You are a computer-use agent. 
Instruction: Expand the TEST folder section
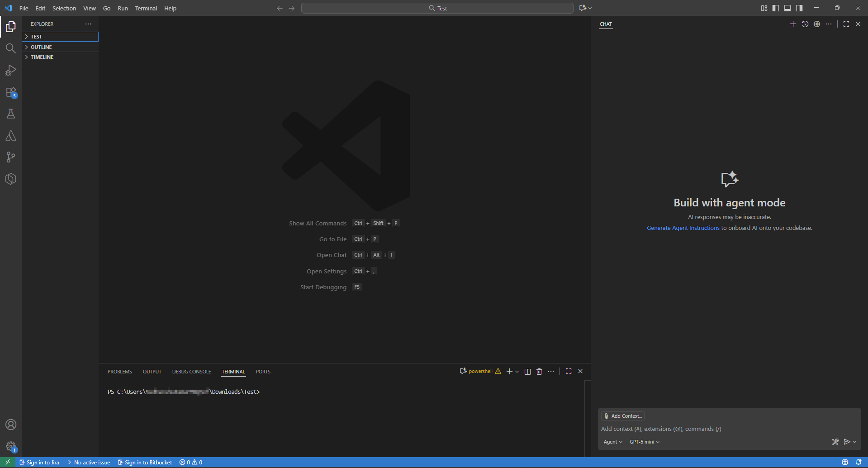(60, 37)
